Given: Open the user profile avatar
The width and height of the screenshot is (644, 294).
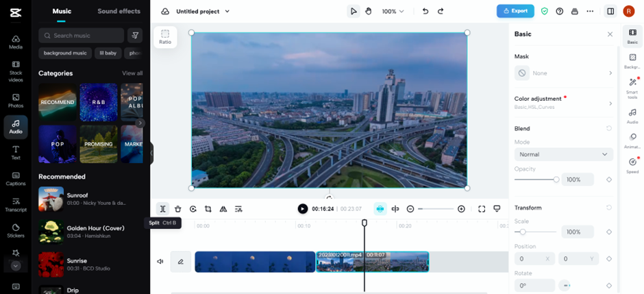Looking at the screenshot, I should tap(629, 12).
